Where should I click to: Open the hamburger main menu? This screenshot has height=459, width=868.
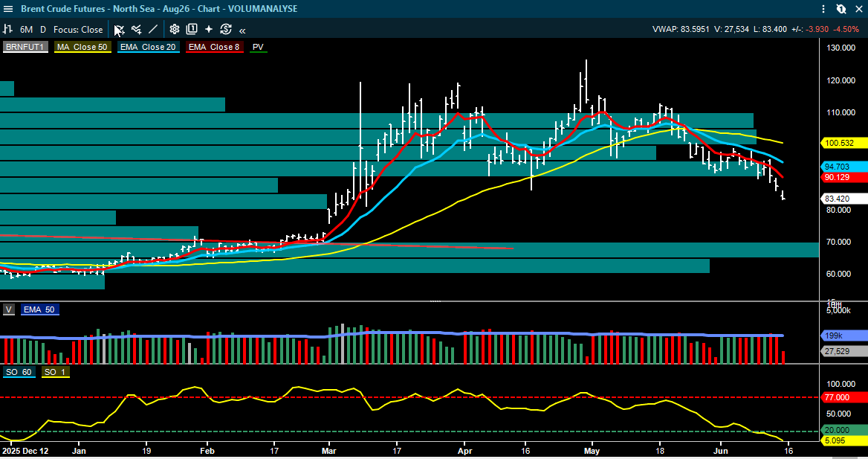pos(8,9)
